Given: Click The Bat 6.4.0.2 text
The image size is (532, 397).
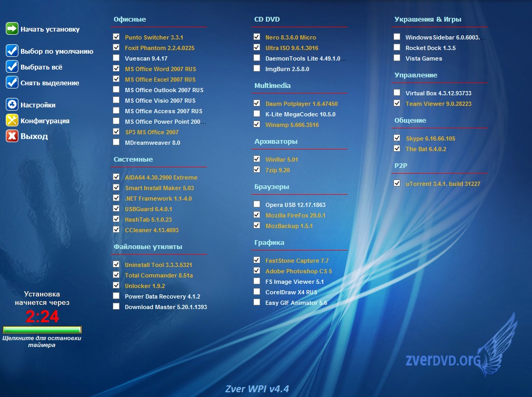Looking at the screenshot, I should pos(426,149).
